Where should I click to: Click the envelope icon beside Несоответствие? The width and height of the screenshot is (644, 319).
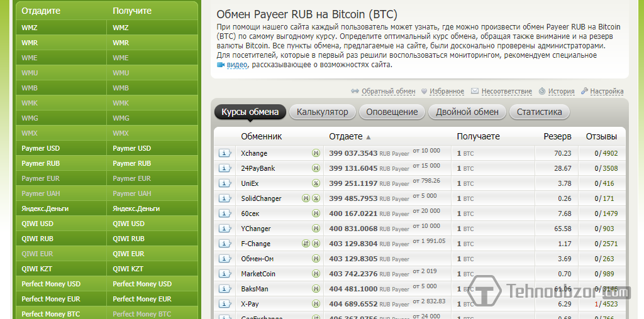pos(475,91)
